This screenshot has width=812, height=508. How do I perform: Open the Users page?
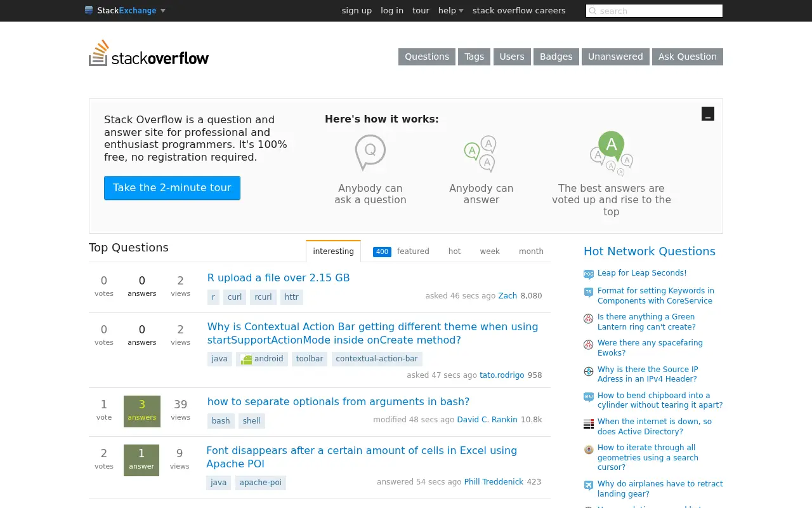512,57
